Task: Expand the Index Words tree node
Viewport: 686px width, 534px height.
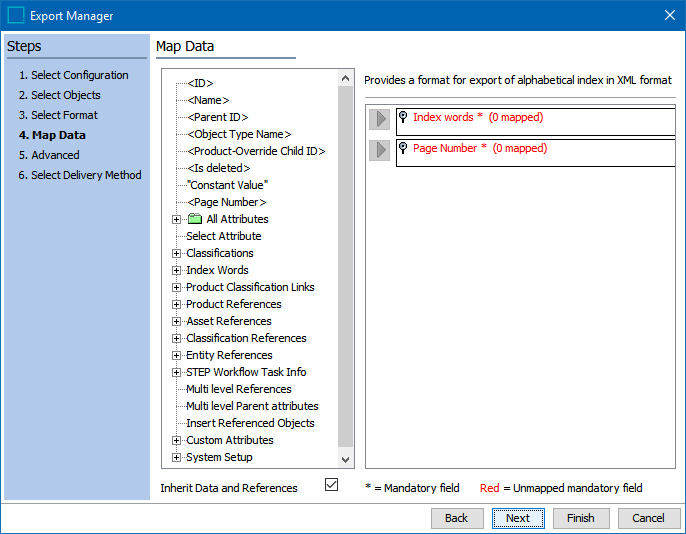Action: click(177, 270)
